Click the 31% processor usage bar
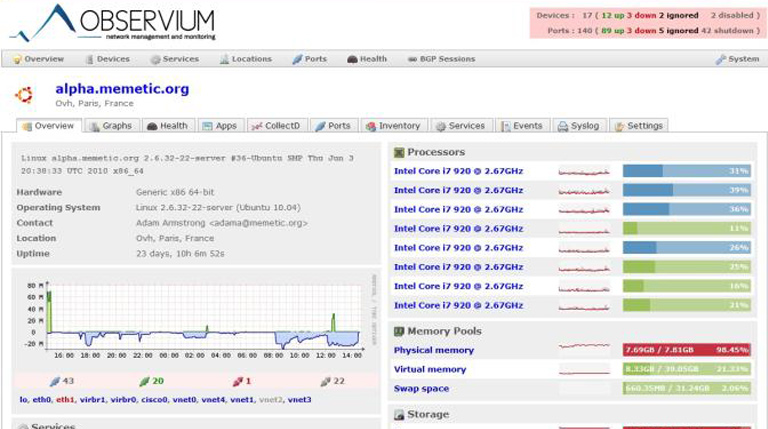The image size is (768, 429). [x=687, y=171]
